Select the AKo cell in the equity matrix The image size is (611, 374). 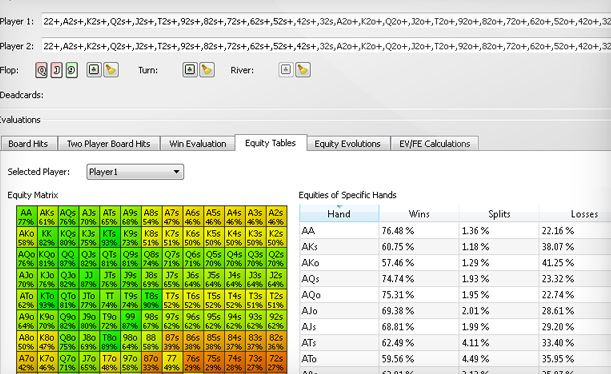[26, 237]
